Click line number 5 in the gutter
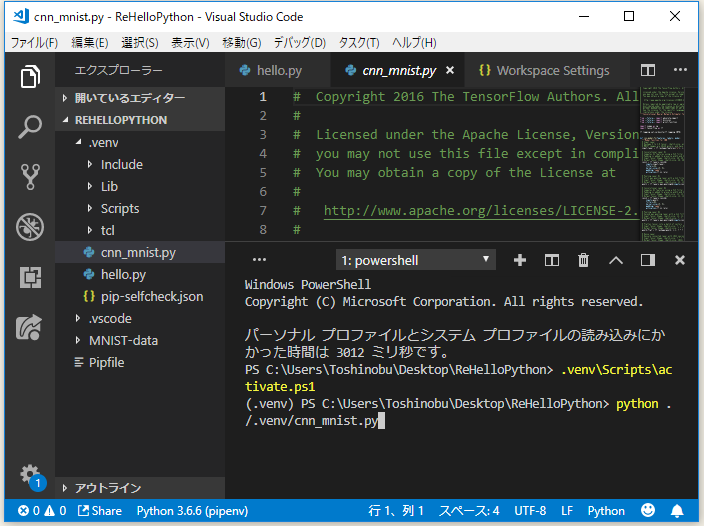Image resolution: width=704 pixels, height=526 pixels. pos(263,173)
